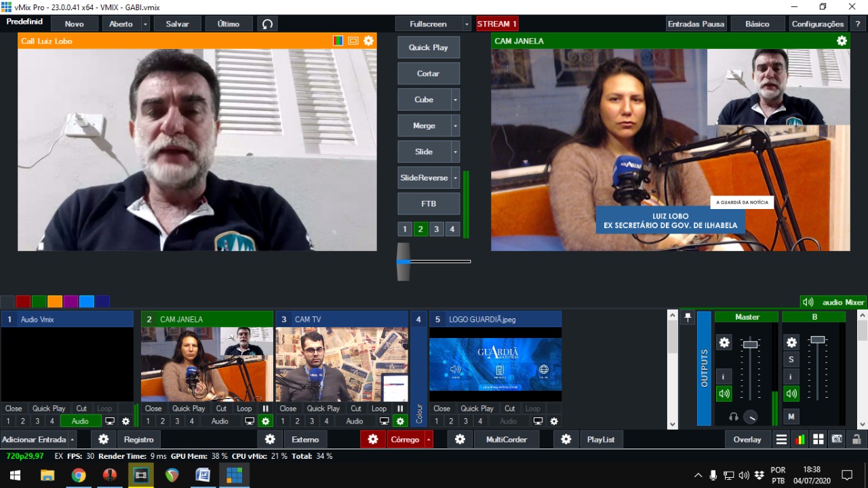
Task: Open the Fullscreen dropdown arrow
Action: tap(467, 24)
